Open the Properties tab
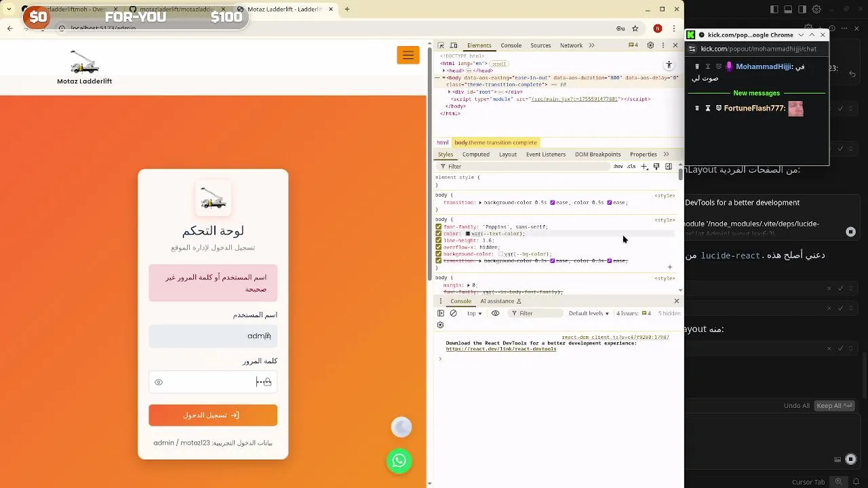This screenshot has width=868, height=488. (644, 155)
